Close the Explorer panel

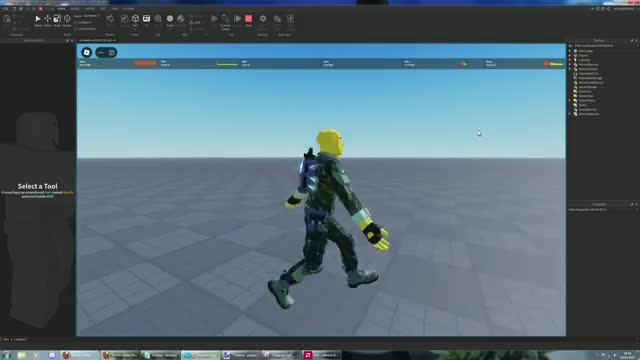coord(636,40)
